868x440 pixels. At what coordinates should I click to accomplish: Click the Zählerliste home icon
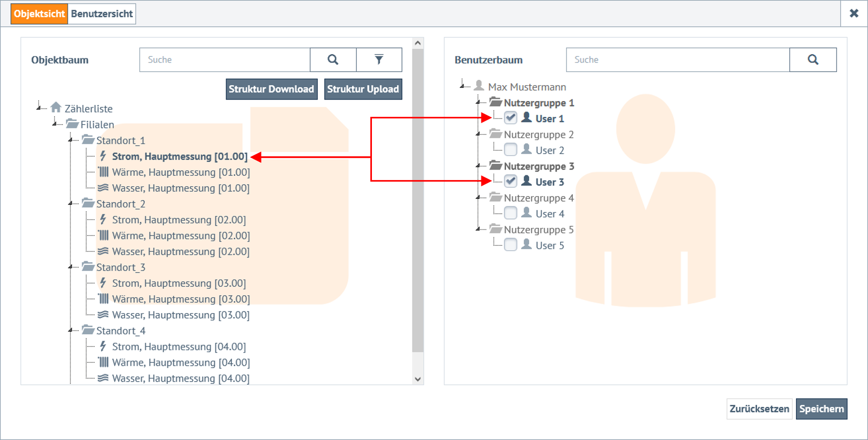pyautogui.click(x=56, y=108)
